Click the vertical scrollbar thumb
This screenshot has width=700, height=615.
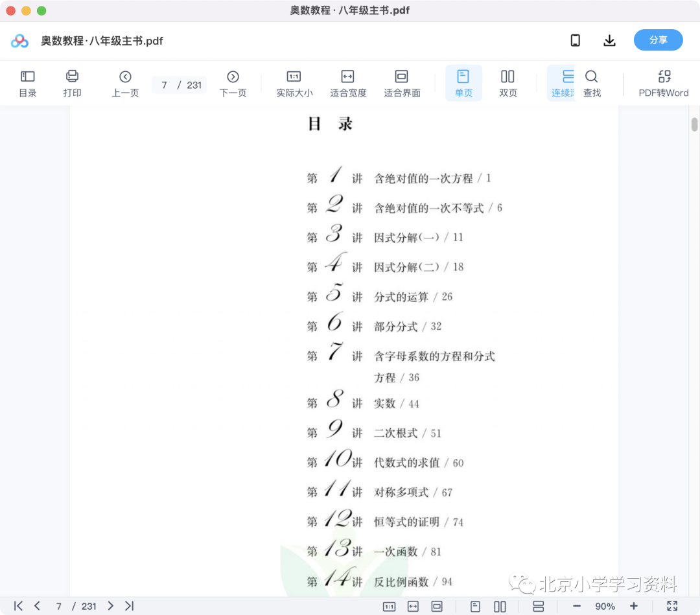point(694,124)
